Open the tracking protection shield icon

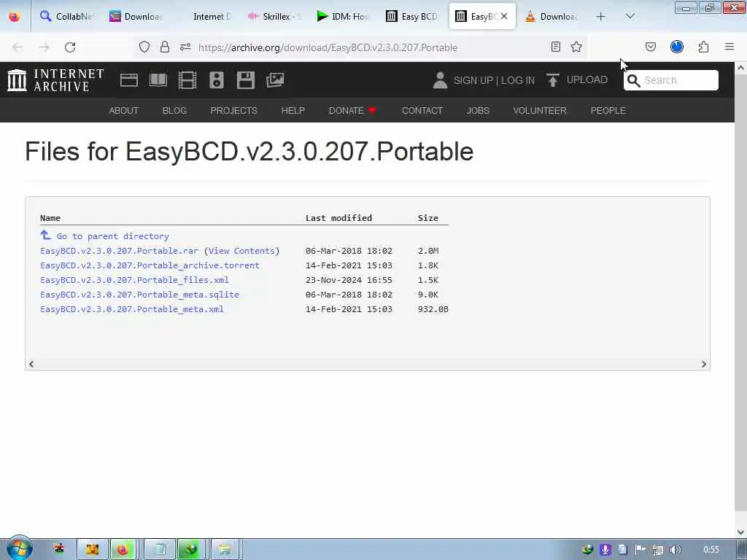click(144, 47)
